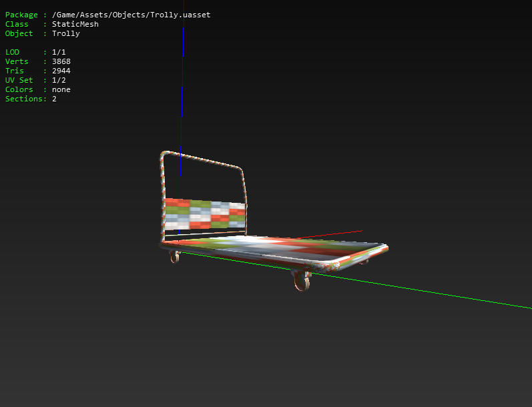This screenshot has width=532, height=407.
Task: Click the Sections value 2
Action: 54,99
